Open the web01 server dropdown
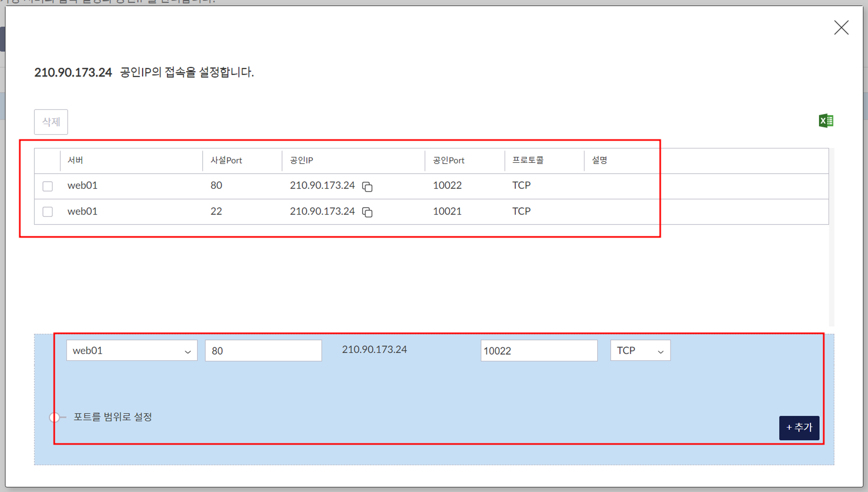Viewport: 868px width, 492px height. (x=132, y=350)
